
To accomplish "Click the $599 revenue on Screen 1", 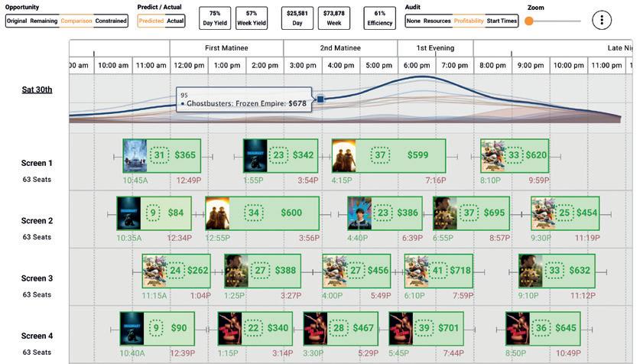I will pyautogui.click(x=417, y=155).
